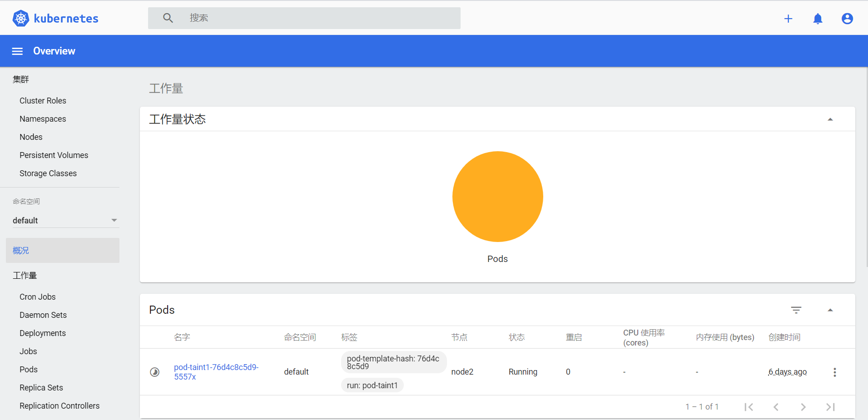The width and height of the screenshot is (868, 420).
Task: Click the orange Pods pie chart
Action: pos(497,197)
